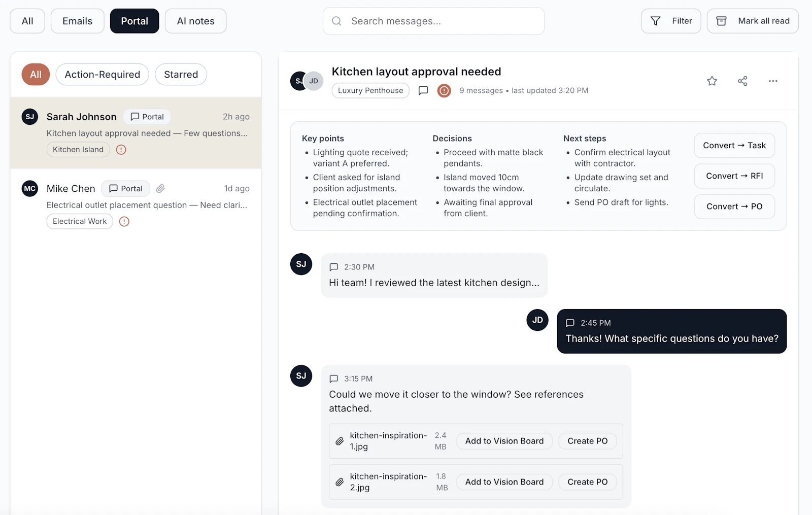Add kitchen-inspiration-2.jpg to Vision Board
This screenshot has width=812, height=515.
pyautogui.click(x=504, y=482)
